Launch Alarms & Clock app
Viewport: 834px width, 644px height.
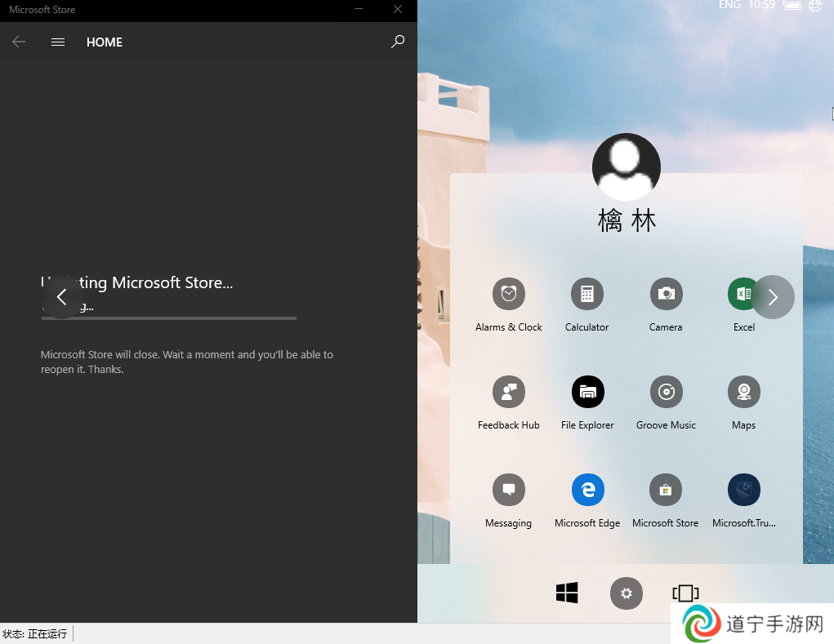click(508, 294)
